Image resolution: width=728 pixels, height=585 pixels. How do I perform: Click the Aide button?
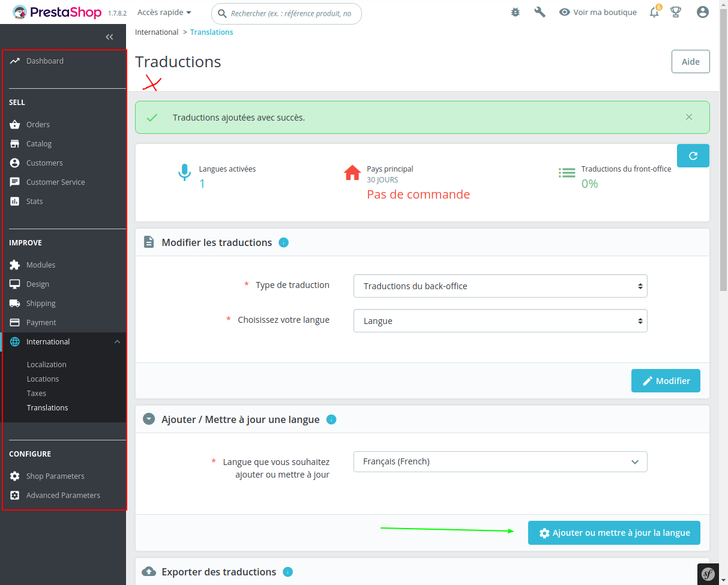click(690, 61)
